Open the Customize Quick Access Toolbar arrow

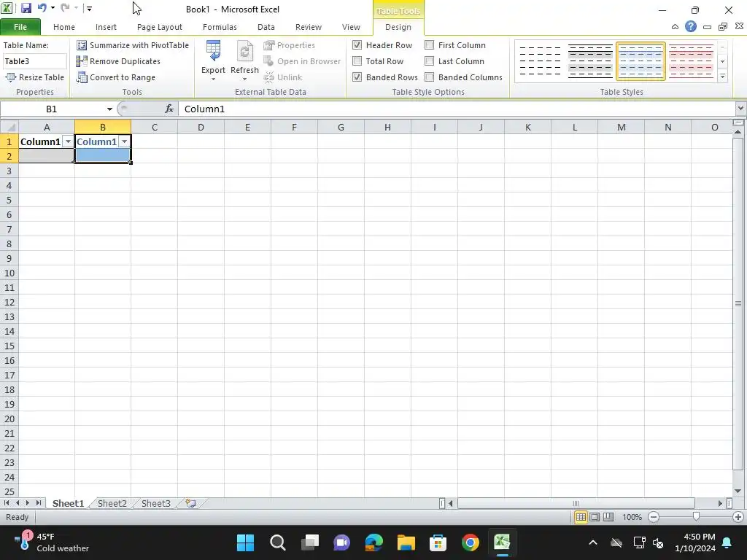[x=89, y=9]
